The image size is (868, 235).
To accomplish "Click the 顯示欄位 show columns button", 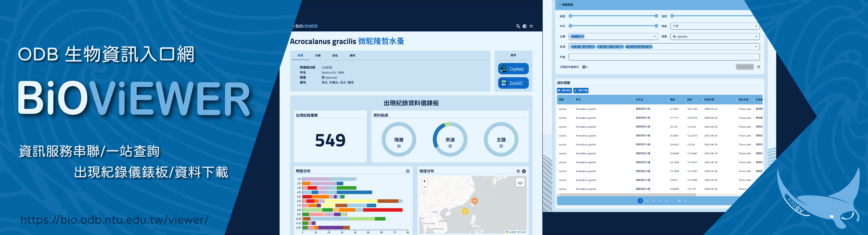I will click(x=564, y=91).
